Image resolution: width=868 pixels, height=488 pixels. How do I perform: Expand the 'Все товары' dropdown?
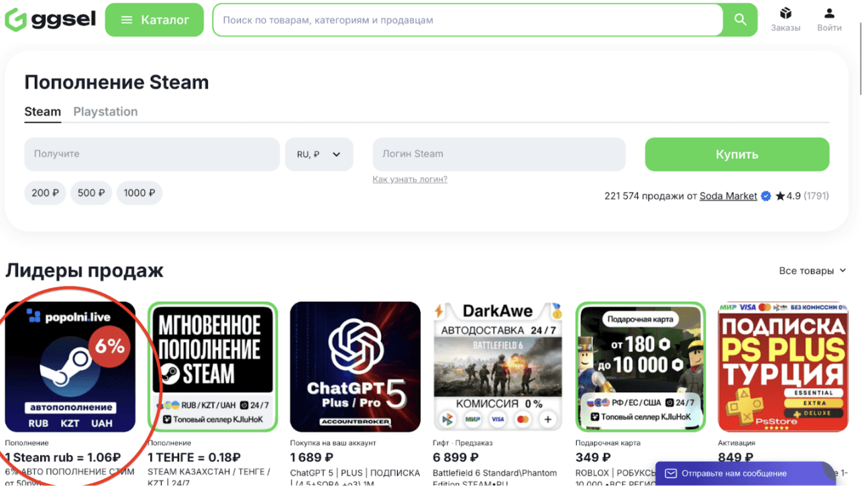point(813,271)
